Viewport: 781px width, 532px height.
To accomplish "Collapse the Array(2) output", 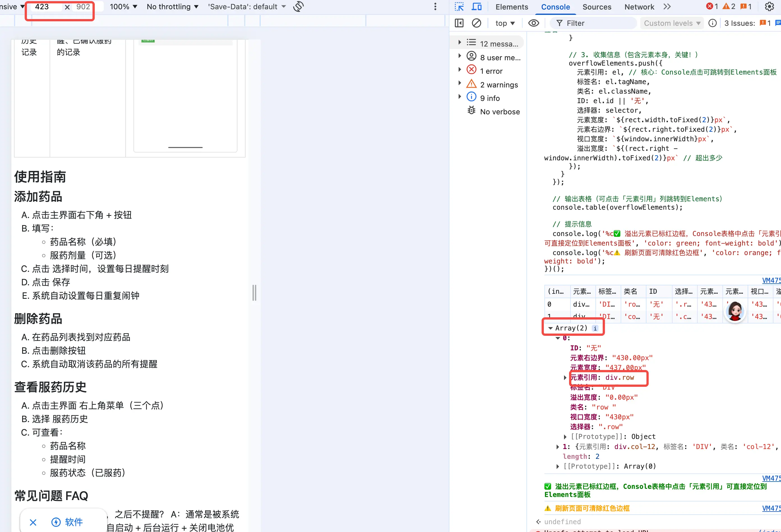I will [x=551, y=328].
